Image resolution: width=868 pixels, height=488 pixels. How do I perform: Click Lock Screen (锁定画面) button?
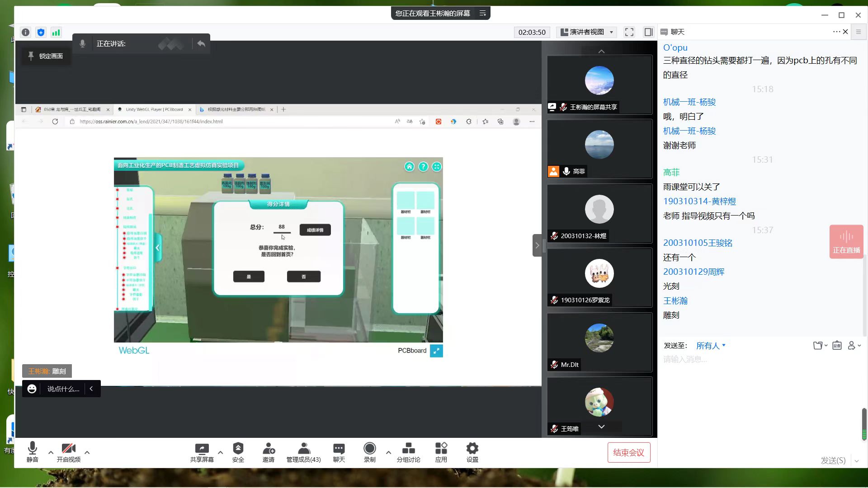coord(46,56)
